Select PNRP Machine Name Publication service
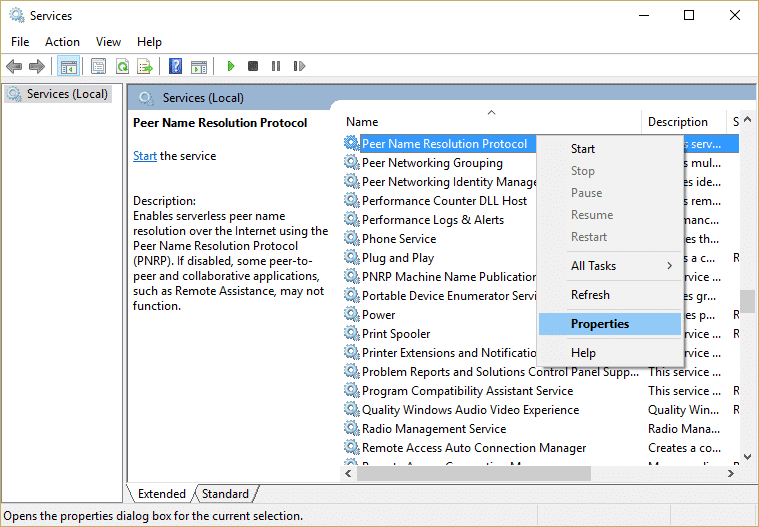759x527 pixels. point(449,277)
